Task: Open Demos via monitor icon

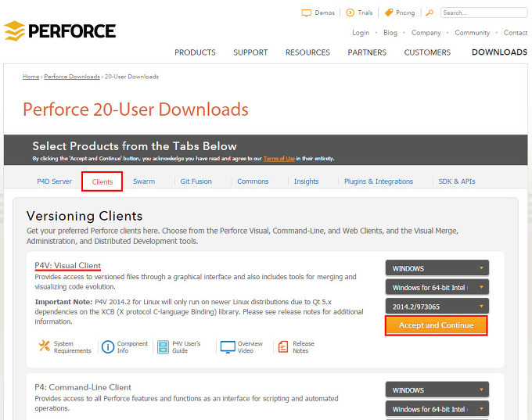Action: [x=307, y=13]
